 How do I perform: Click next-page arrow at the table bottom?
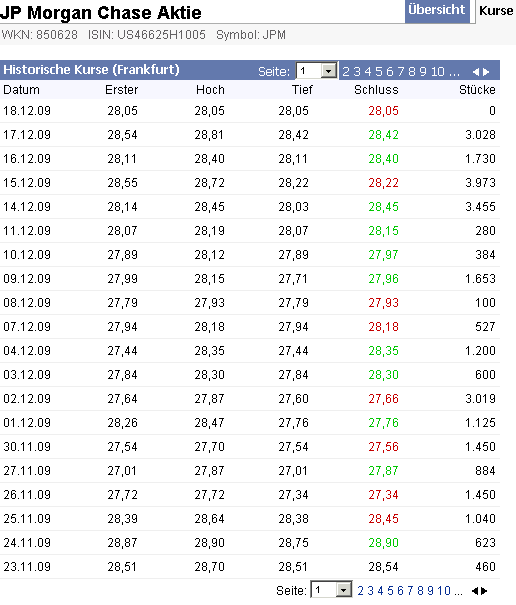(484, 591)
